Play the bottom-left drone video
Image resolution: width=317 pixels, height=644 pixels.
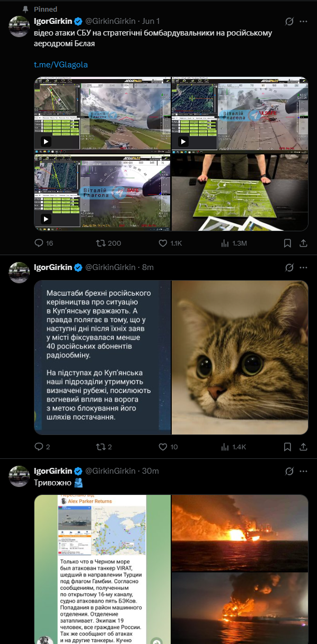(x=46, y=219)
